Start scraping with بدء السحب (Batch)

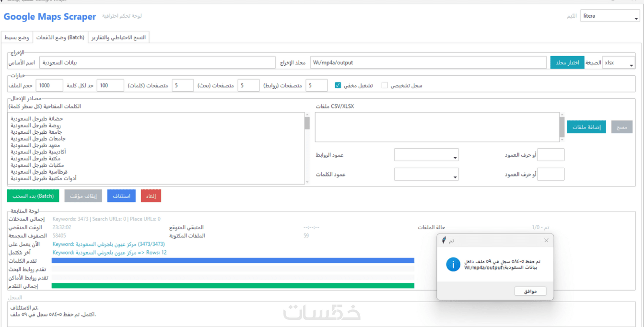click(33, 196)
